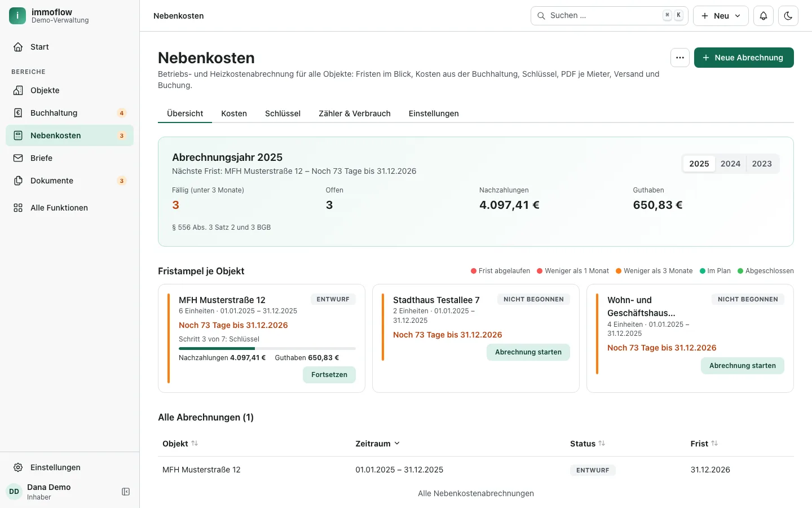The height and width of the screenshot is (508, 812).
Task: Open the Einstellungen tab
Action: tap(434, 113)
